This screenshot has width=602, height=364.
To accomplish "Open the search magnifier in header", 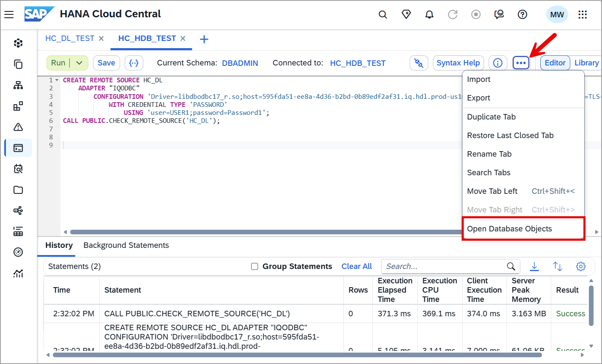I will [383, 15].
